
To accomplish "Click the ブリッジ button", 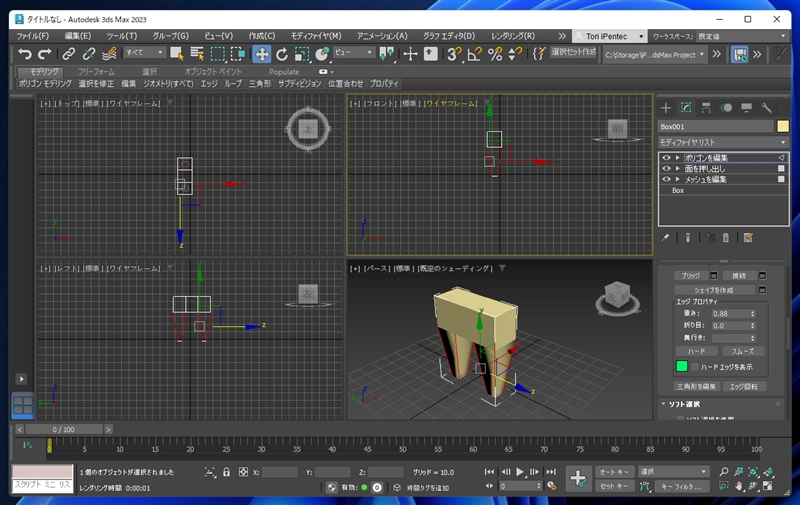I will coord(691,275).
